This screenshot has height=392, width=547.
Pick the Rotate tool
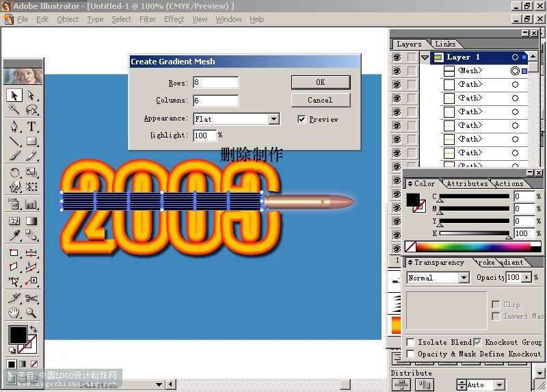pos(14,172)
